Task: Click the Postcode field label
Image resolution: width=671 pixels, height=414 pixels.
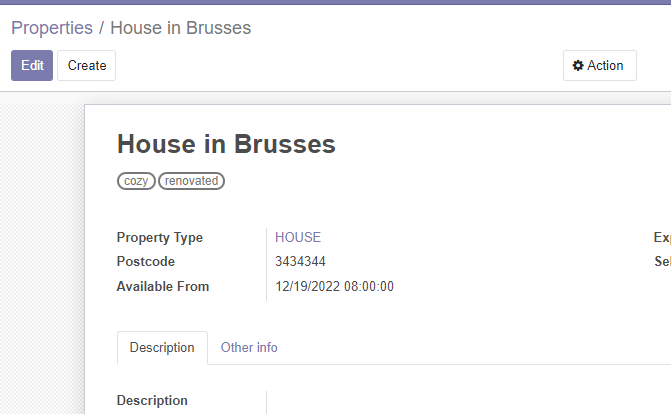Action: [x=145, y=261]
